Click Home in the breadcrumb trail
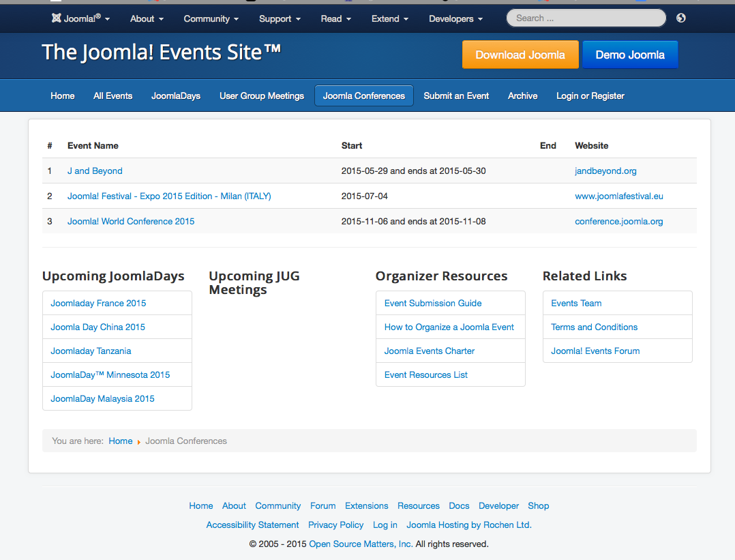Screen dimensions: 735x560 (121, 441)
